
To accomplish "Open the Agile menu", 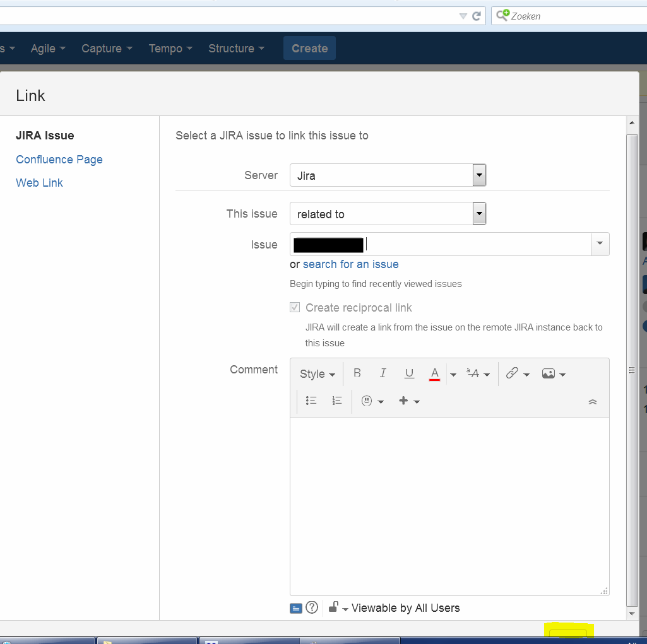I will (48, 49).
